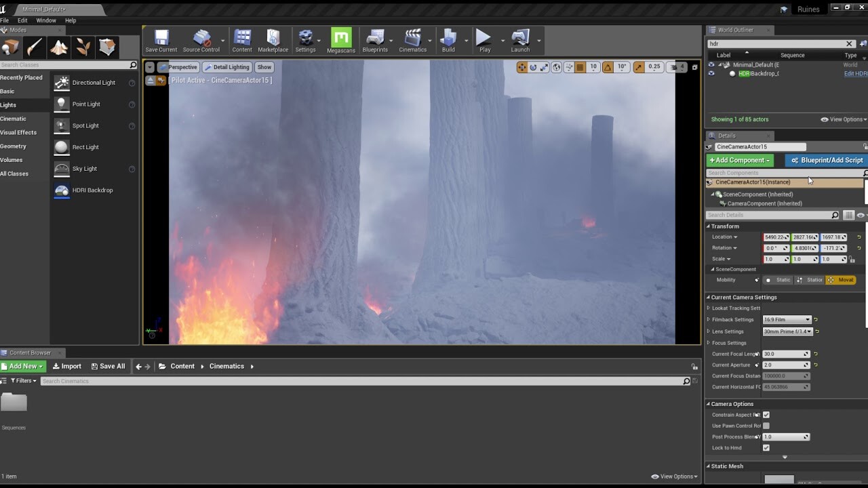Switch to Landscape mode in the Modes panel
The width and height of the screenshot is (868, 488).
(58, 47)
